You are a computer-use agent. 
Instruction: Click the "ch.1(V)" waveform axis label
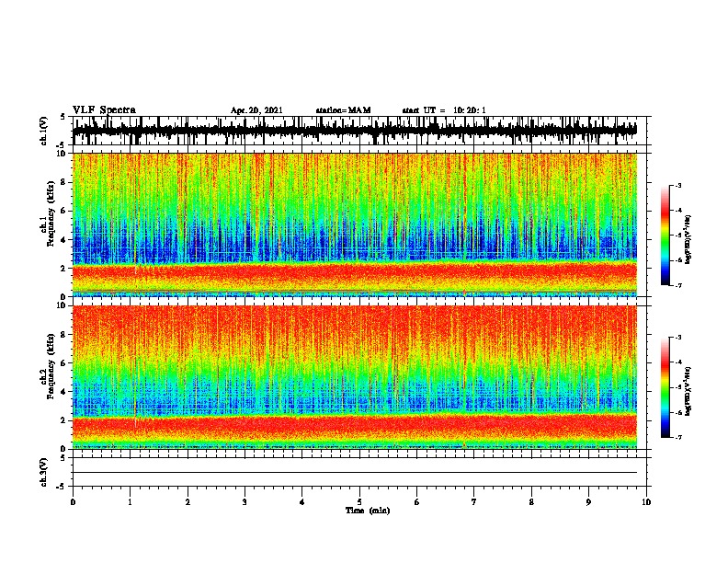click(44, 131)
